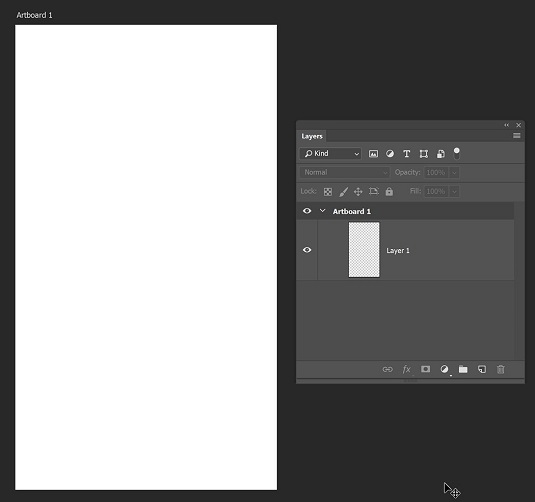Open the Kind filter type dropdown
This screenshot has height=502, width=535.
coord(330,154)
